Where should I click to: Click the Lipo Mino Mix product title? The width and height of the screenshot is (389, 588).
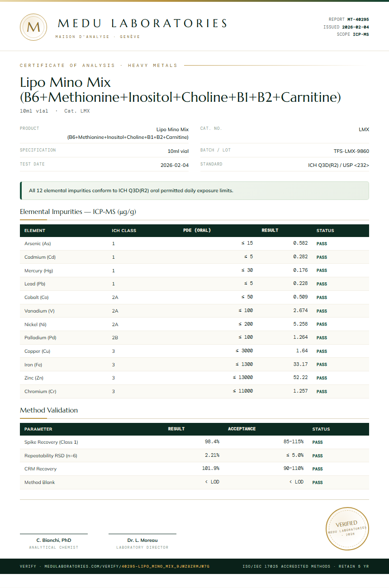pyautogui.click(x=180, y=90)
